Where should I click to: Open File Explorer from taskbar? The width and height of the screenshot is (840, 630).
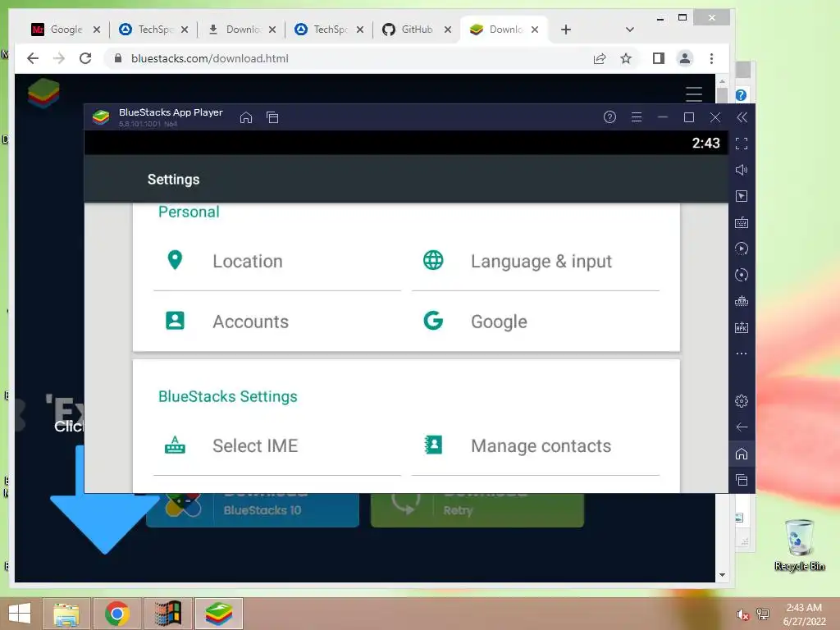(66, 614)
